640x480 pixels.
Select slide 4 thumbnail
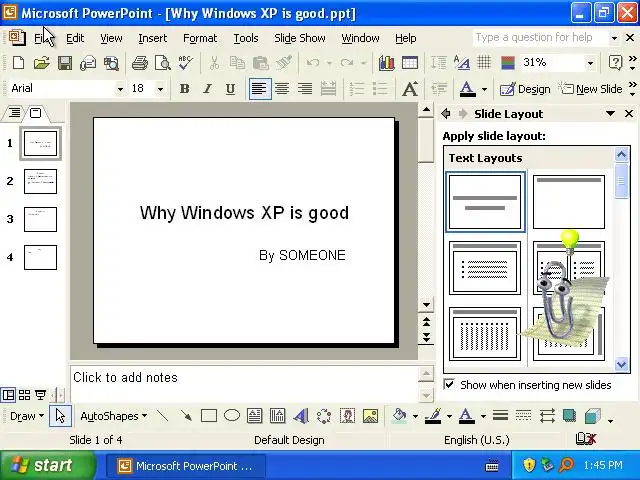40,258
